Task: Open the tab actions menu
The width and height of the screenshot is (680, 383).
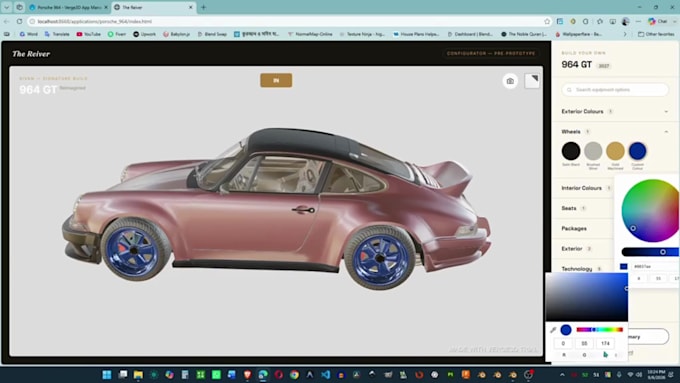Action: click(7, 7)
